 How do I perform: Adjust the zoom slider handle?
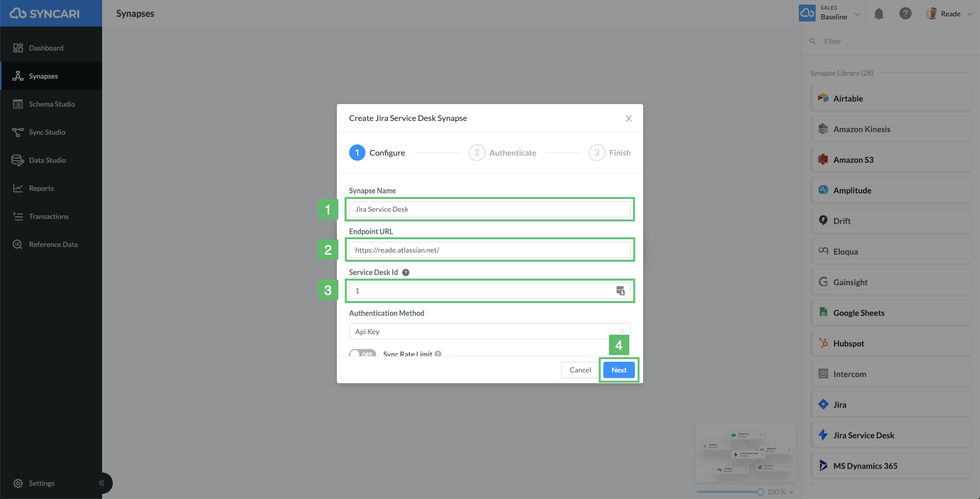point(761,492)
